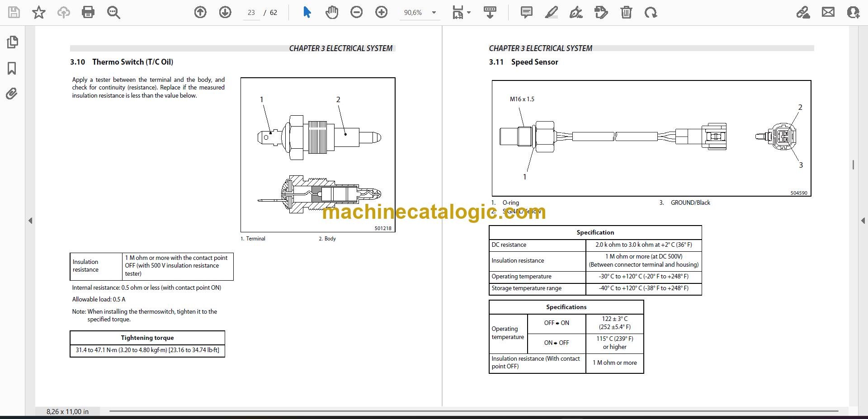Click the 122 ± 3° C cell

point(615,323)
